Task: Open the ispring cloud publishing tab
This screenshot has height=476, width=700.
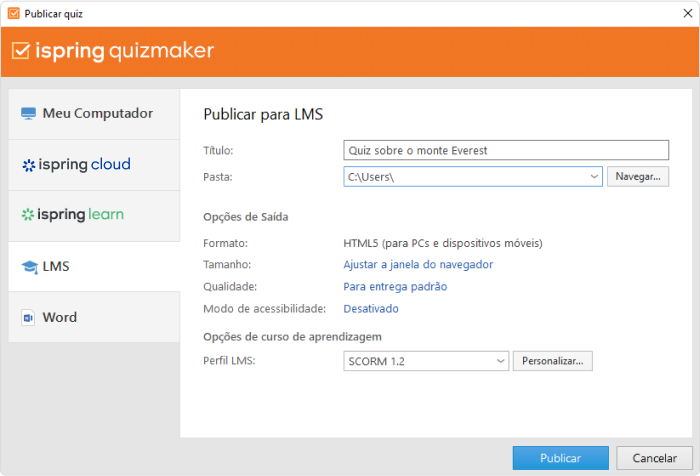Action: [94, 165]
